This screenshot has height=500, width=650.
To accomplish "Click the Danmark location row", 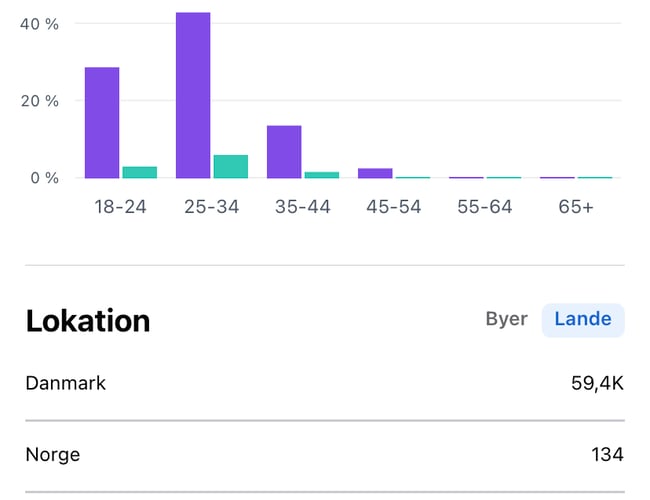I will tap(324, 384).
